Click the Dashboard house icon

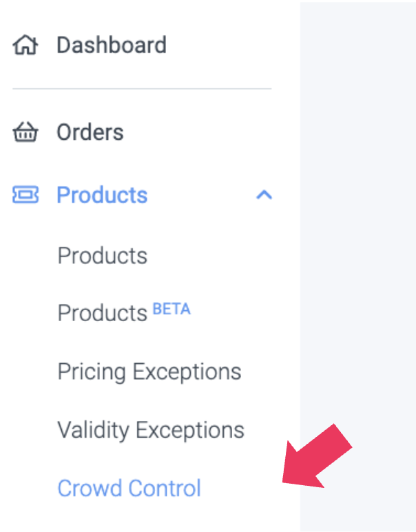[25, 45]
